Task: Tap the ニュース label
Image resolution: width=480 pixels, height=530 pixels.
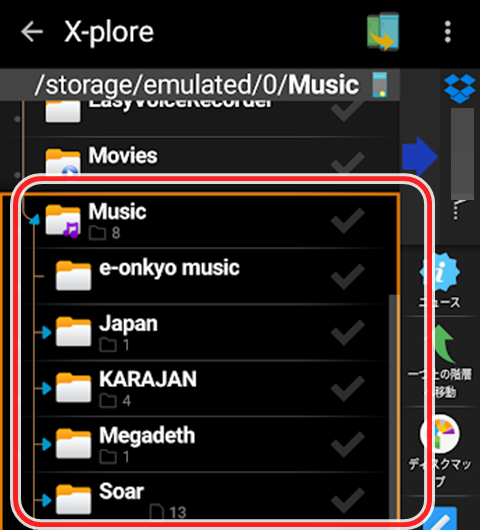Action: pyautogui.click(x=440, y=302)
